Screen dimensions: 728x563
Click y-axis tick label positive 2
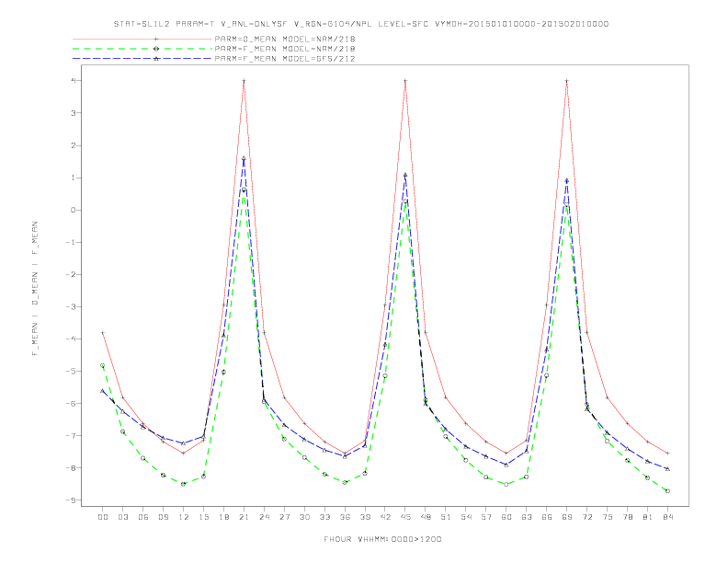pyautogui.click(x=73, y=145)
